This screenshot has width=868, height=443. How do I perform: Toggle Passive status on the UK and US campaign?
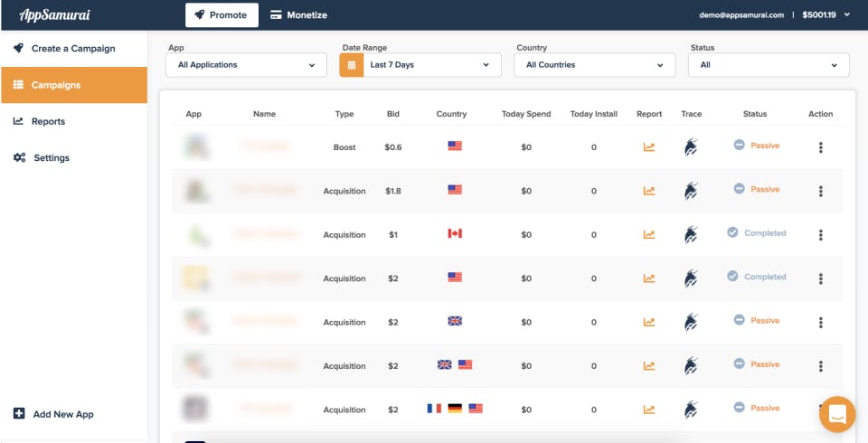756,364
